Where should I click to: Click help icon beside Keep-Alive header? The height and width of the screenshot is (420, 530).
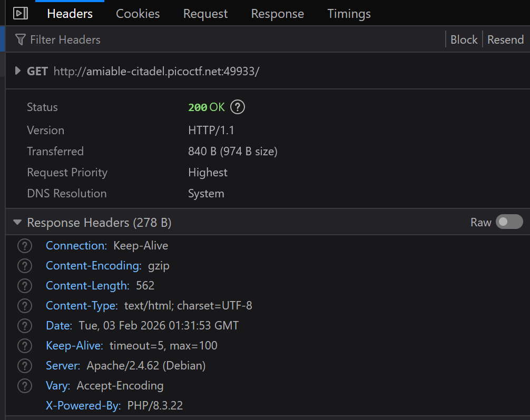click(x=25, y=346)
